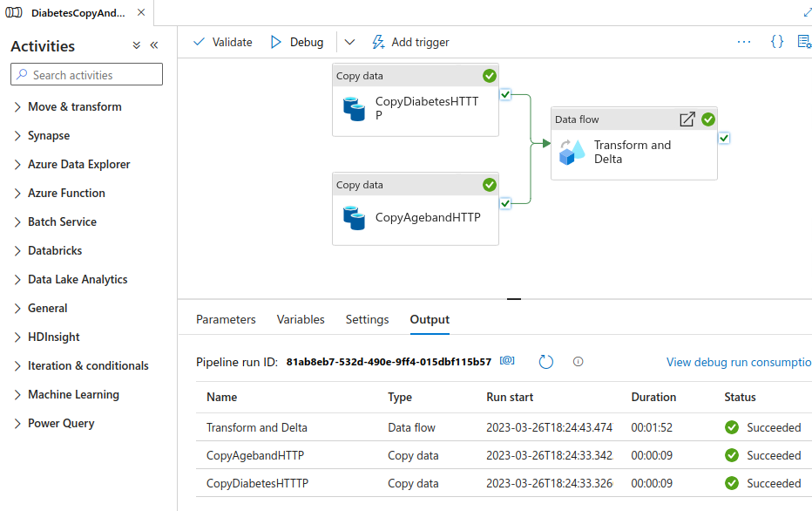
Task: Click the Succeeded status icon for CopyDiabetesHTTTP row
Action: (x=732, y=484)
